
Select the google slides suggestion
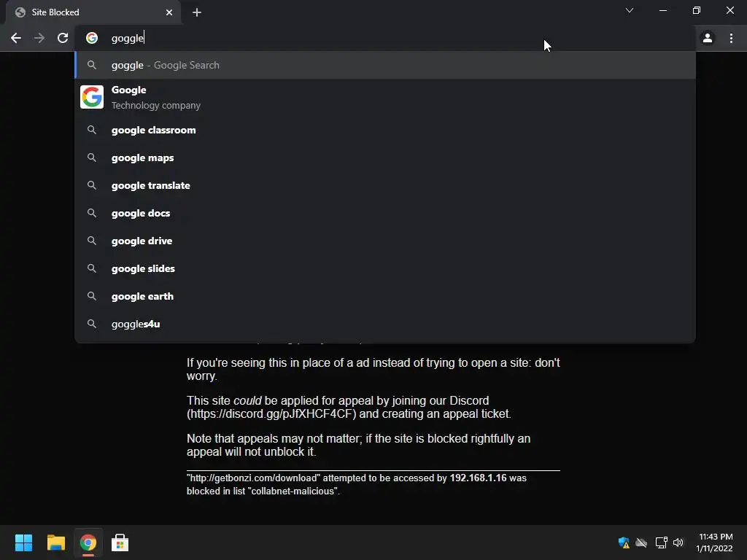coord(385,268)
